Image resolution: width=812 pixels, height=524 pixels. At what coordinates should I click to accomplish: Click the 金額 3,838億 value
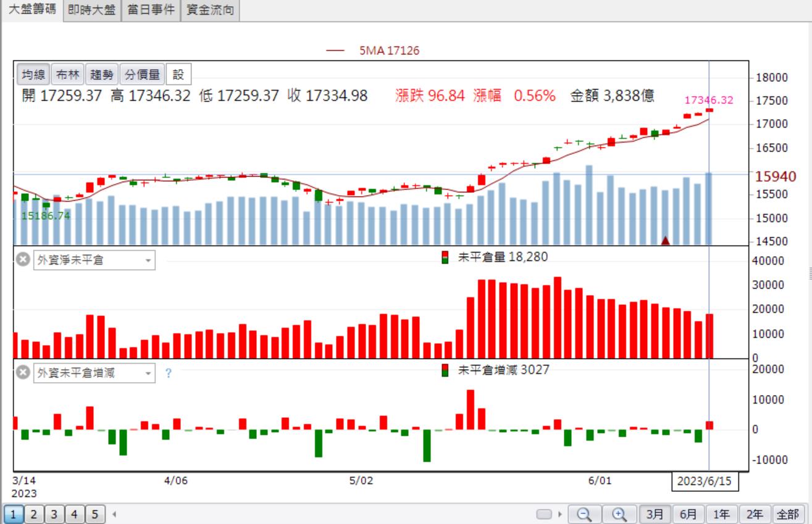click(x=613, y=96)
